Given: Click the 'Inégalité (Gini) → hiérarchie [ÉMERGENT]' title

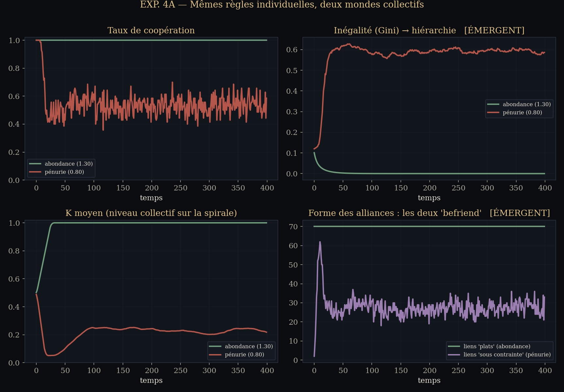Looking at the screenshot, I should (429, 30).
